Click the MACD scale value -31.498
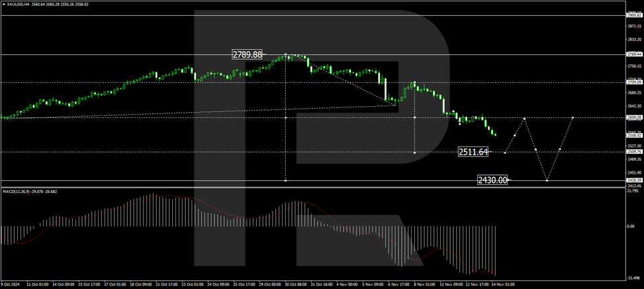This screenshot has height=289, width=644. (633, 276)
